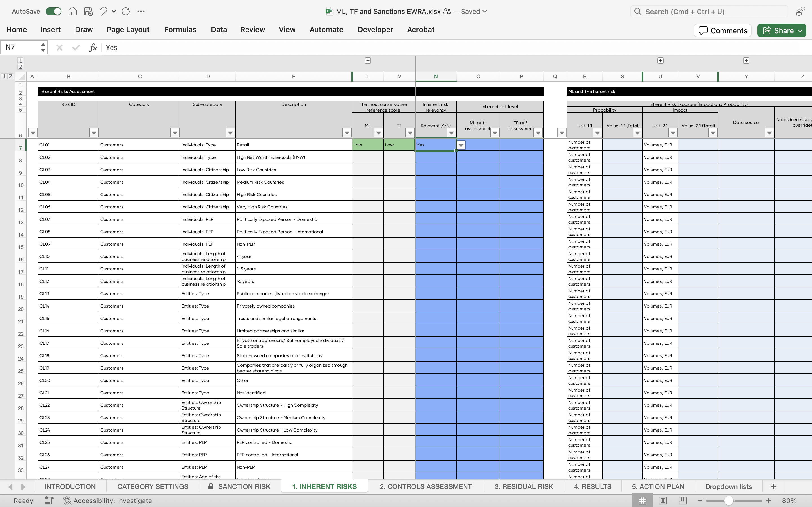This screenshot has width=812, height=507.
Task: Open the filter dropdown on the Relevant (Y/N) cell
Action: point(461,145)
